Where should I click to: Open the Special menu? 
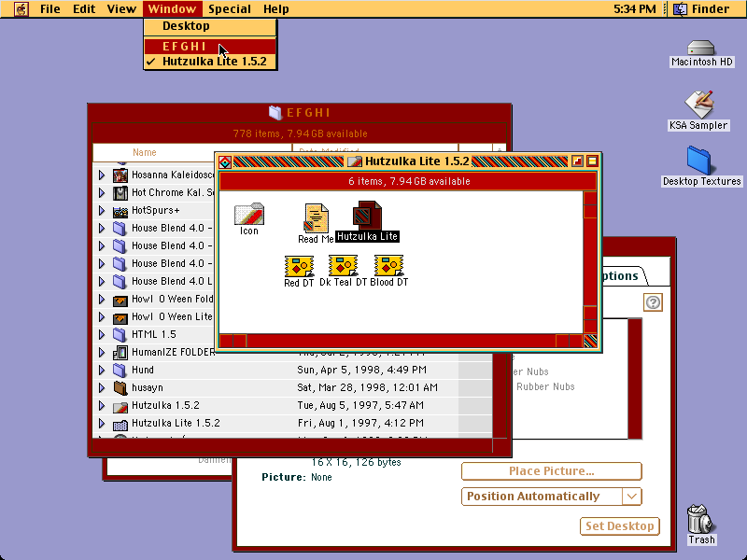coord(229,9)
